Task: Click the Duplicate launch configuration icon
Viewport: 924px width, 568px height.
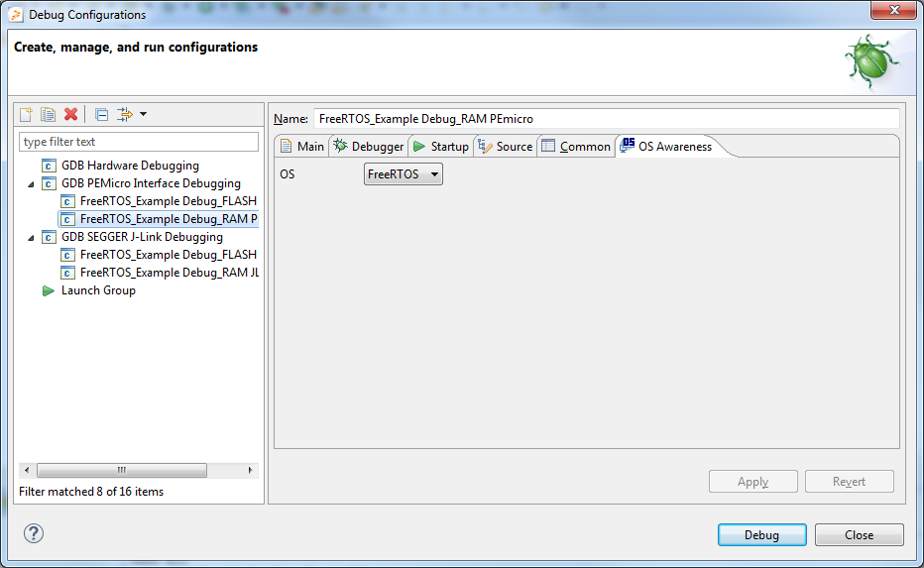Action: [48, 114]
